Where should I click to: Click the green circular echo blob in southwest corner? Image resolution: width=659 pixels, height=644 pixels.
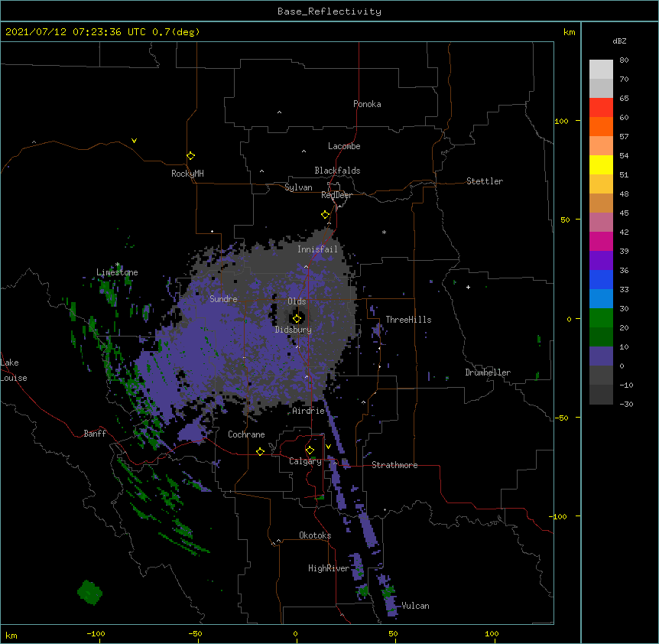[89, 592]
